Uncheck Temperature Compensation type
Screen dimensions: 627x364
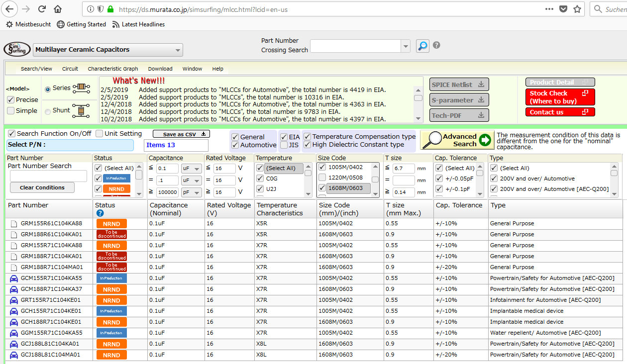(x=307, y=137)
